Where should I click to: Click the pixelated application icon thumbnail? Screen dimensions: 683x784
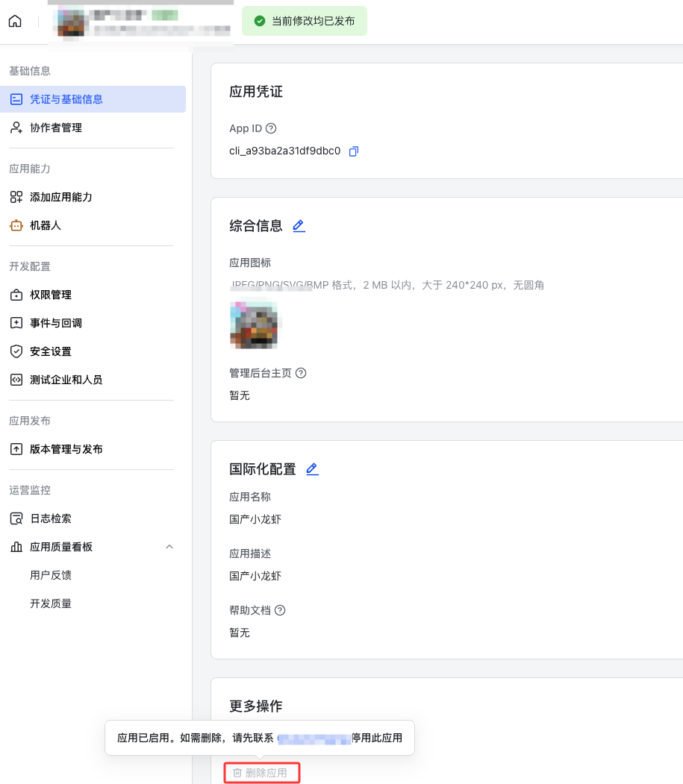pyautogui.click(x=253, y=325)
